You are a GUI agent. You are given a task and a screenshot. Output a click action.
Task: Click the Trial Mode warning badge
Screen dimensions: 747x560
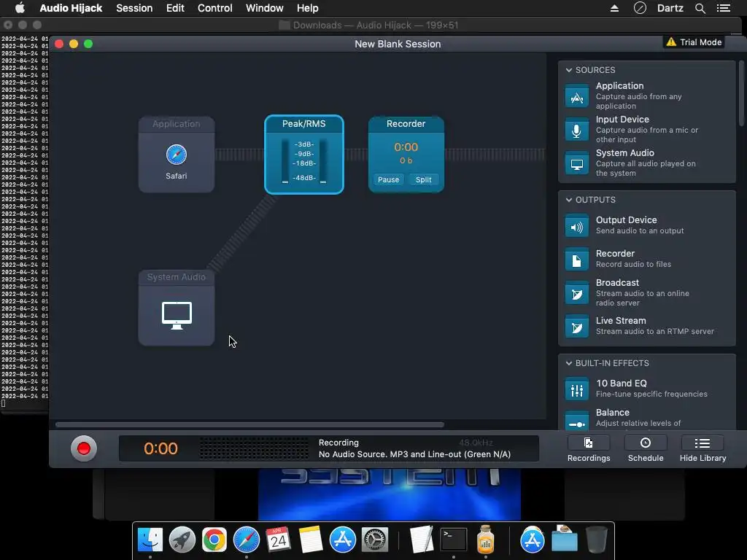(694, 42)
